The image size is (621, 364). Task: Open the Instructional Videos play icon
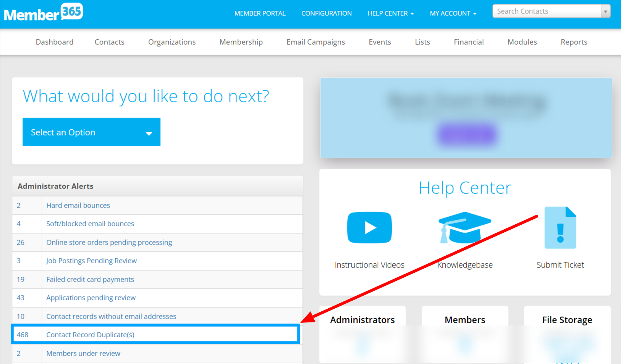tap(369, 227)
